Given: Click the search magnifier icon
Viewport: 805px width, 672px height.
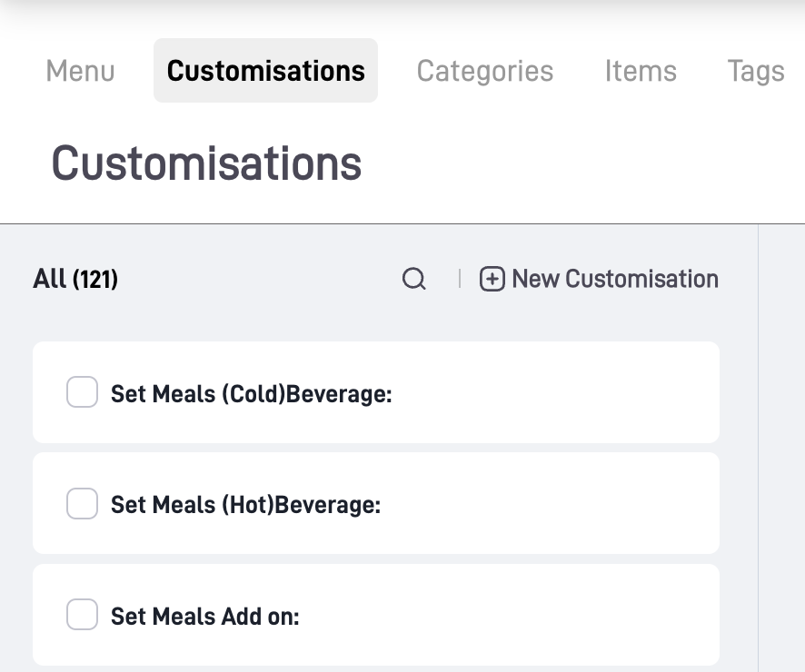Looking at the screenshot, I should click(x=414, y=279).
